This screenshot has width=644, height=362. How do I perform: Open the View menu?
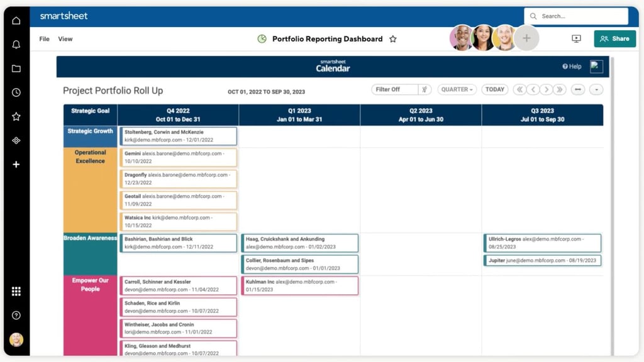pos(65,38)
